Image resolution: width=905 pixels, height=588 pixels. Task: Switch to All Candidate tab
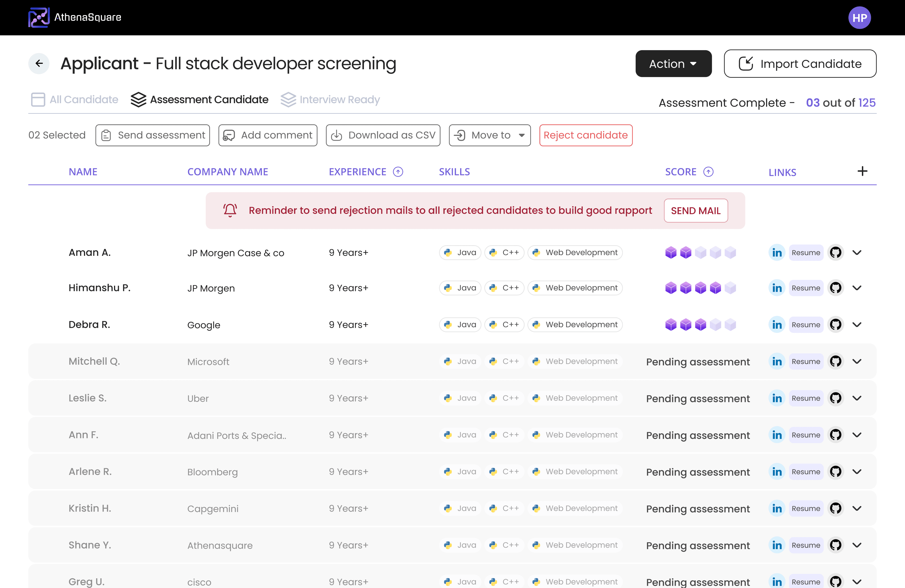74,100
